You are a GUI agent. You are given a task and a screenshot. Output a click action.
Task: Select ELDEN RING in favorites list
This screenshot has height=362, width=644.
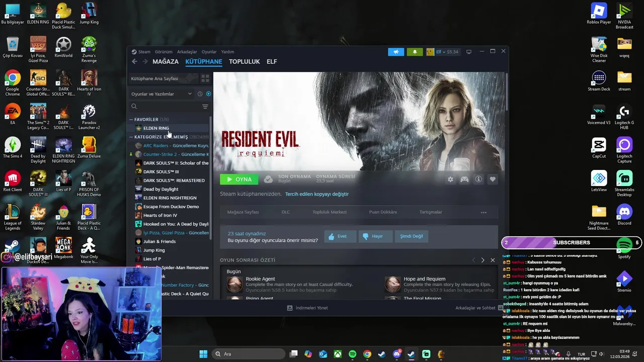click(x=156, y=128)
